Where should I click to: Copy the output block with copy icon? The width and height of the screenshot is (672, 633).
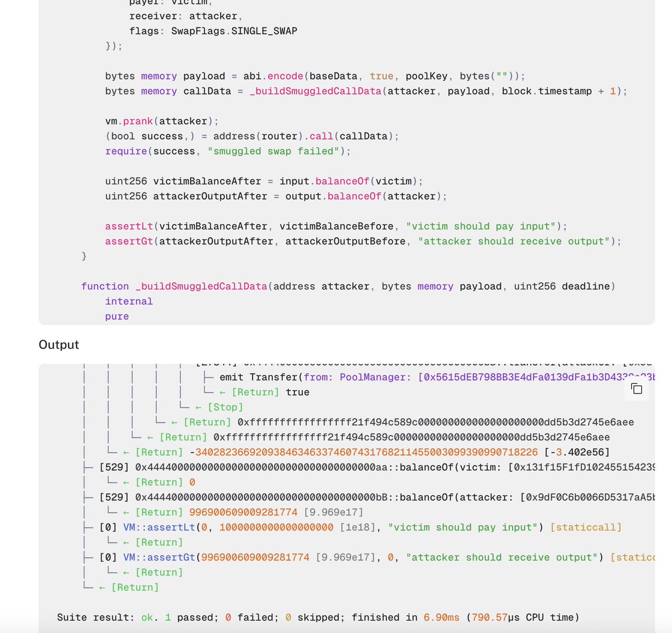tap(637, 388)
